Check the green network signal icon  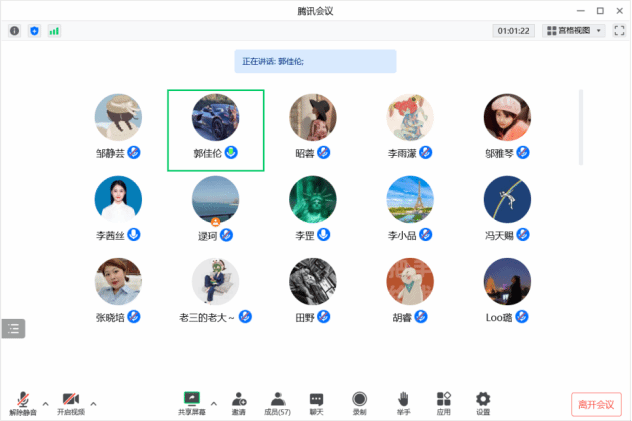[x=54, y=31]
